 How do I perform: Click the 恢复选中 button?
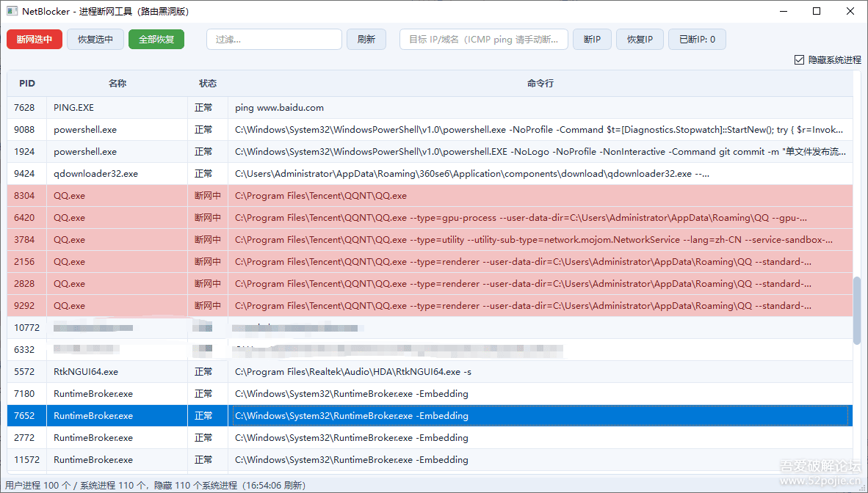pyautogui.click(x=95, y=40)
